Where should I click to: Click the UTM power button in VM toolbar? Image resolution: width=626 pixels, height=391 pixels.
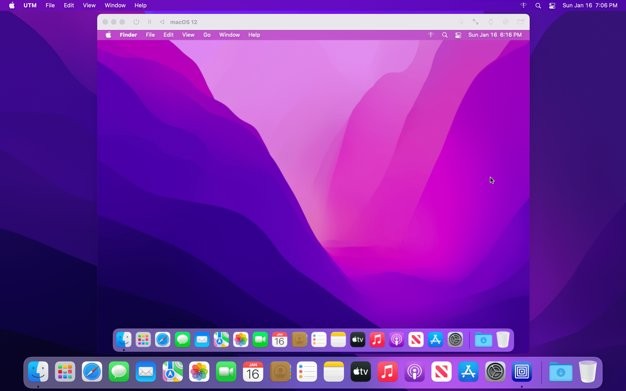tap(137, 22)
